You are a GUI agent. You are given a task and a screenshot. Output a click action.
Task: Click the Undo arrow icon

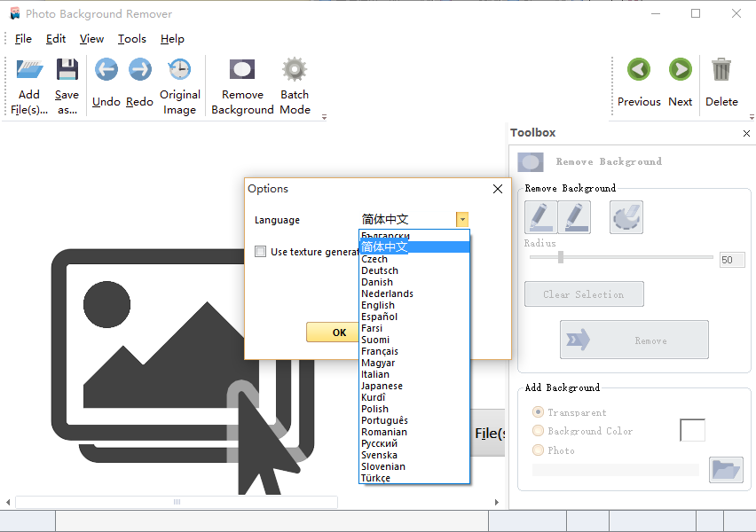pyautogui.click(x=106, y=70)
